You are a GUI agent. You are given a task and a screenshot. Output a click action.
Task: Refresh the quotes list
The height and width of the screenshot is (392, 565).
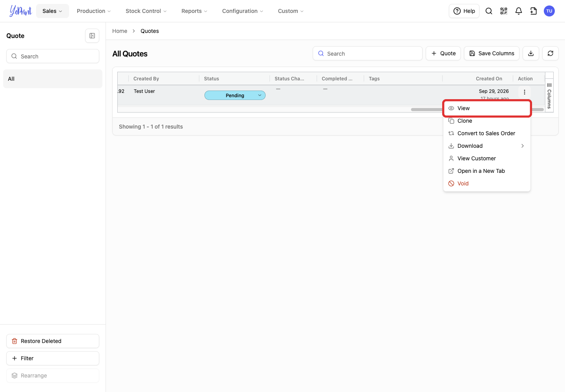[550, 53]
